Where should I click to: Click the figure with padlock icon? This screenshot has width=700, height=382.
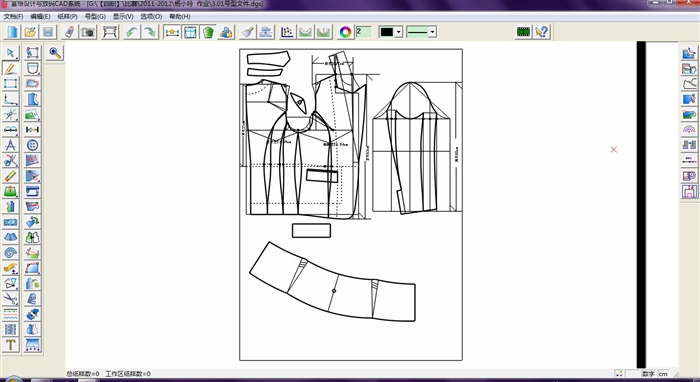[226, 32]
